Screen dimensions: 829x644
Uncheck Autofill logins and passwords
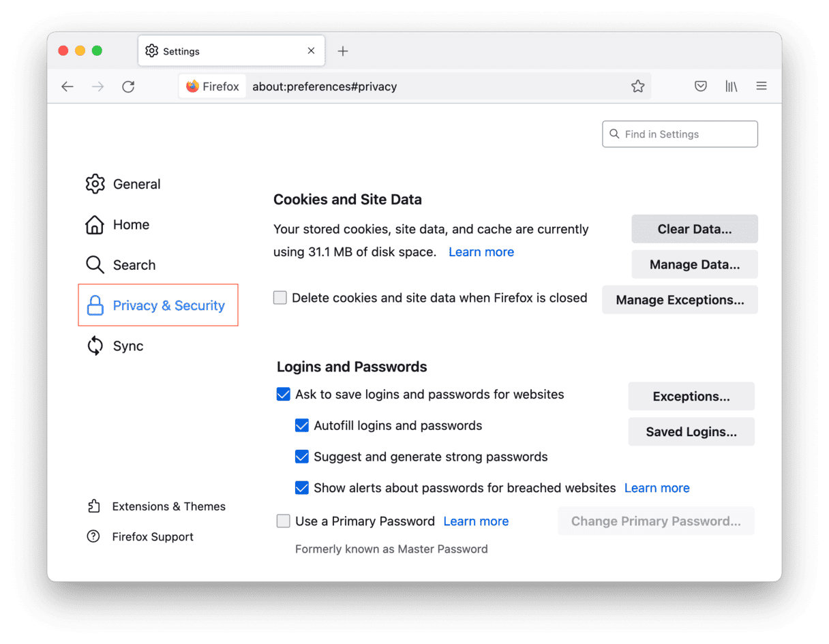tap(302, 426)
